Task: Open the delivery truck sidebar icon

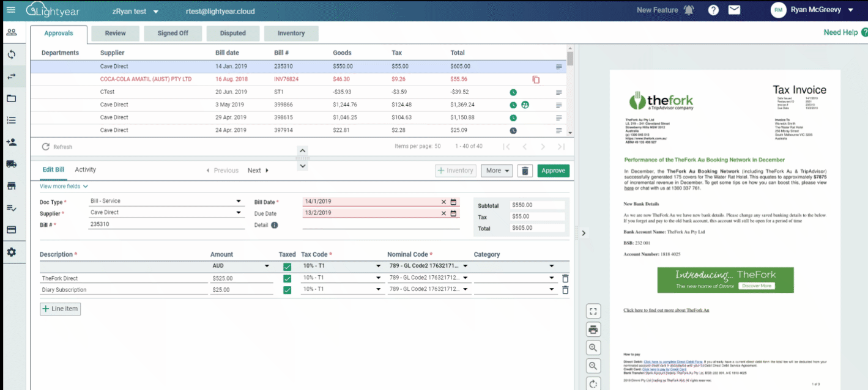Action: tap(11, 164)
